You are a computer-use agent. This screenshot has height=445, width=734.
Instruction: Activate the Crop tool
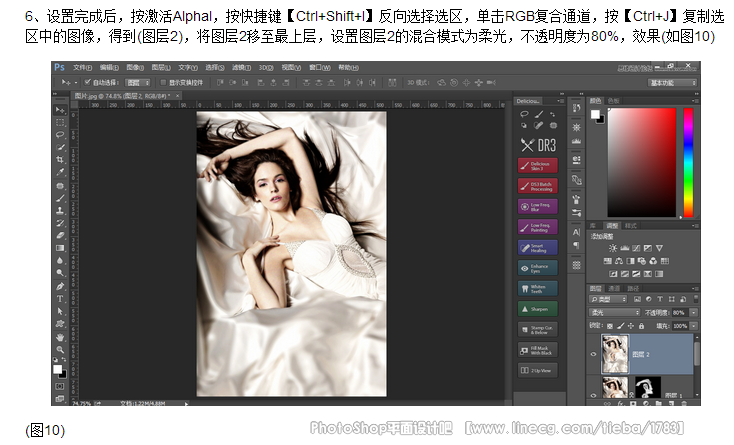[60, 159]
